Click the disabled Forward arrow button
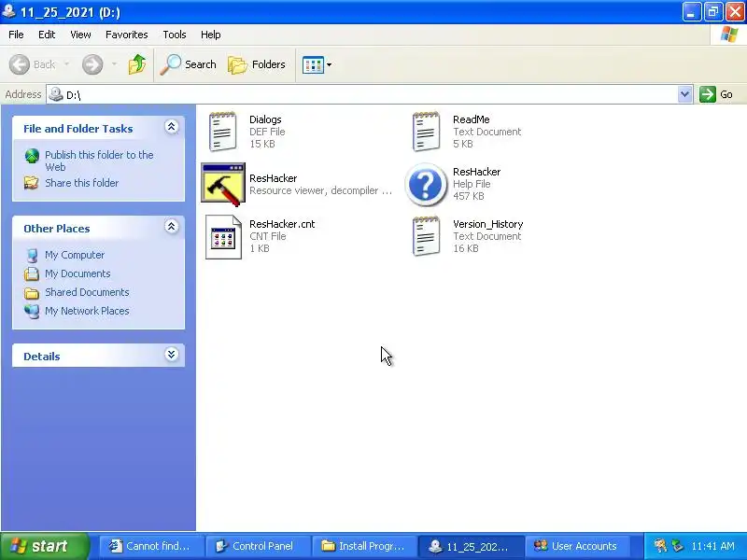 (x=92, y=64)
